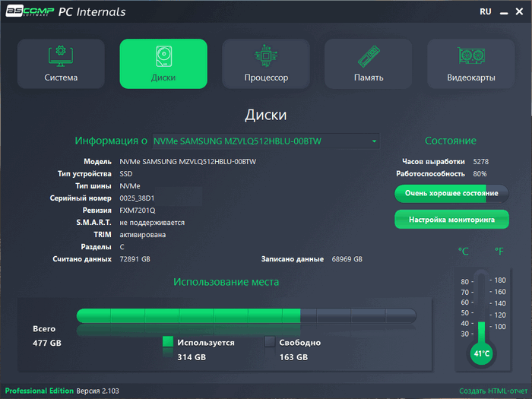Click the partition letter C value
The width and height of the screenshot is (532, 399).
coord(122,247)
